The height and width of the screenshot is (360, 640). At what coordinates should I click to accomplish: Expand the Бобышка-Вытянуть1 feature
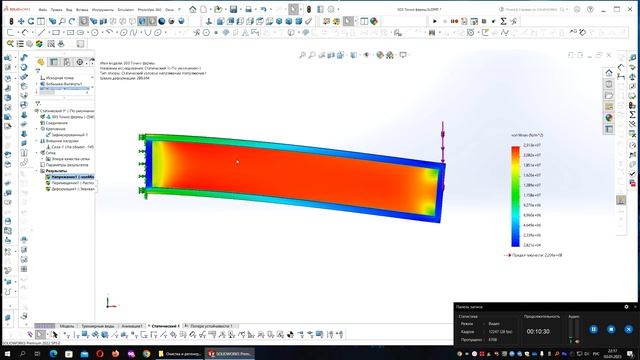(x=37, y=84)
